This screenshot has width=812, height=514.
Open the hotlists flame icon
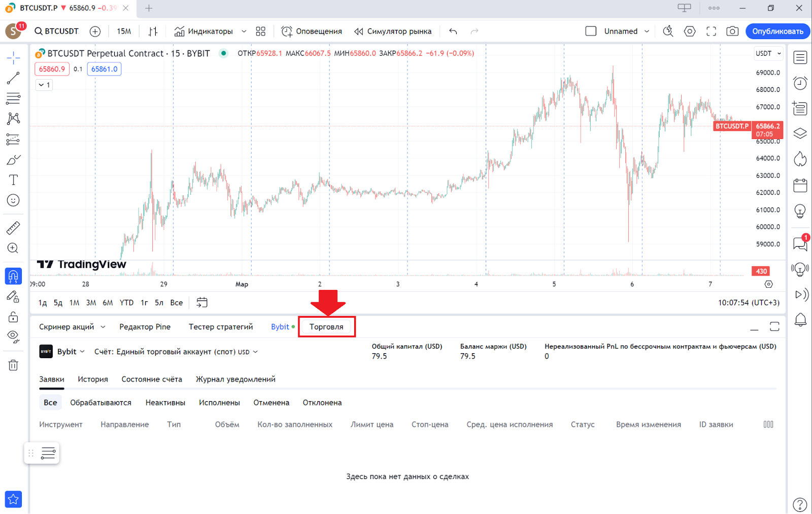(x=800, y=159)
